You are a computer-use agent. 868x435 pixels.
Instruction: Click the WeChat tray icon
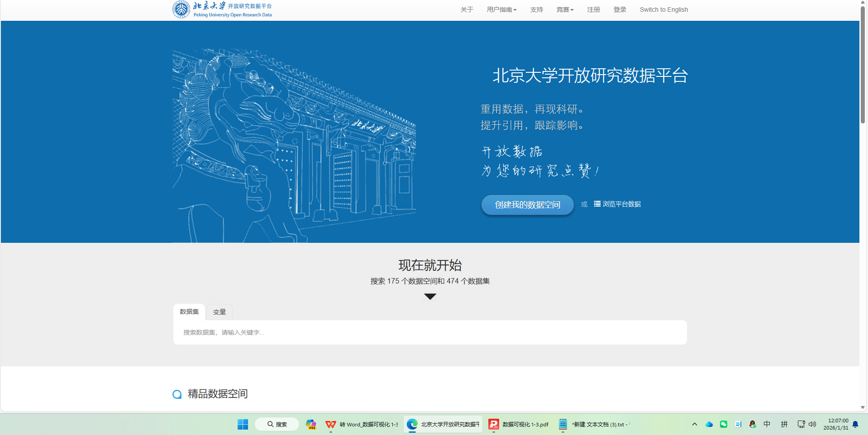[724, 424]
